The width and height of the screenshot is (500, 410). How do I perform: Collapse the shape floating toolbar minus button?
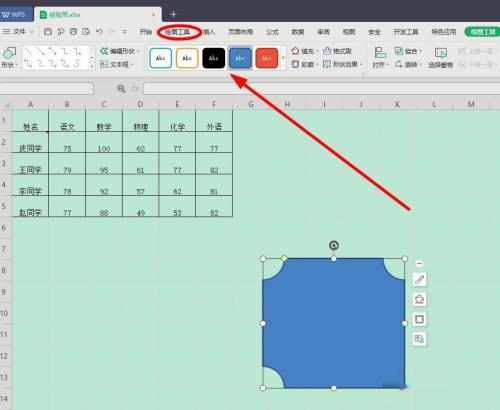click(419, 263)
